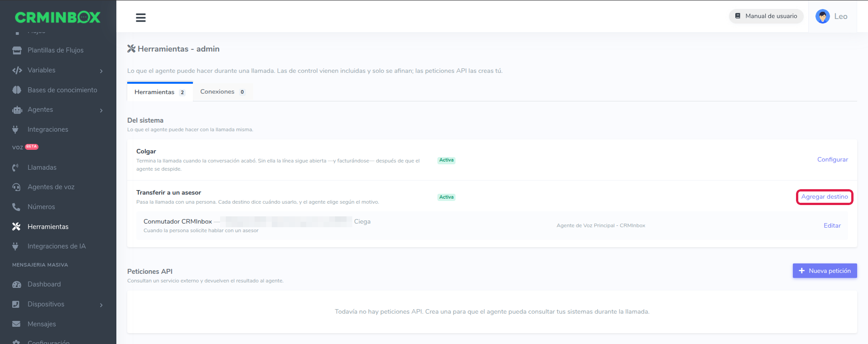Click the Agentes robot icon
The width and height of the screenshot is (868, 344).
click(x=17, y=110)
